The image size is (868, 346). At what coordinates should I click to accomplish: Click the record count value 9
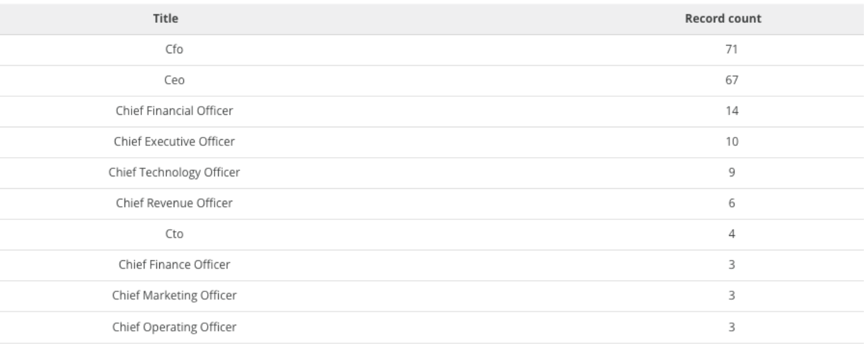click(732, 172)
